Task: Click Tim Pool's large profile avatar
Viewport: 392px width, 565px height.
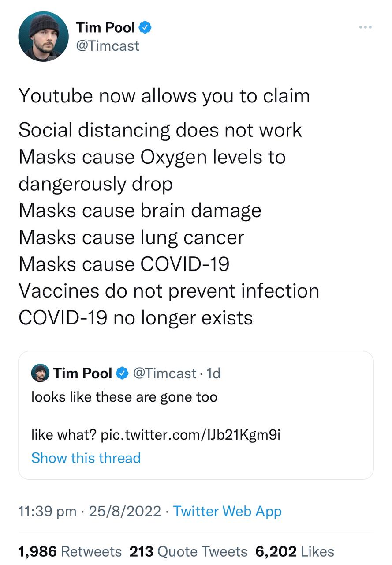Action: 43,37
